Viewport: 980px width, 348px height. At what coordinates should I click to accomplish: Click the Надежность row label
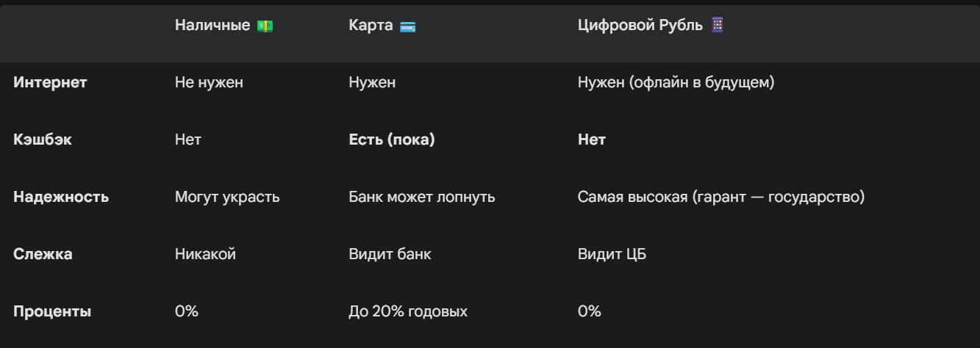[x=61, y=197]
